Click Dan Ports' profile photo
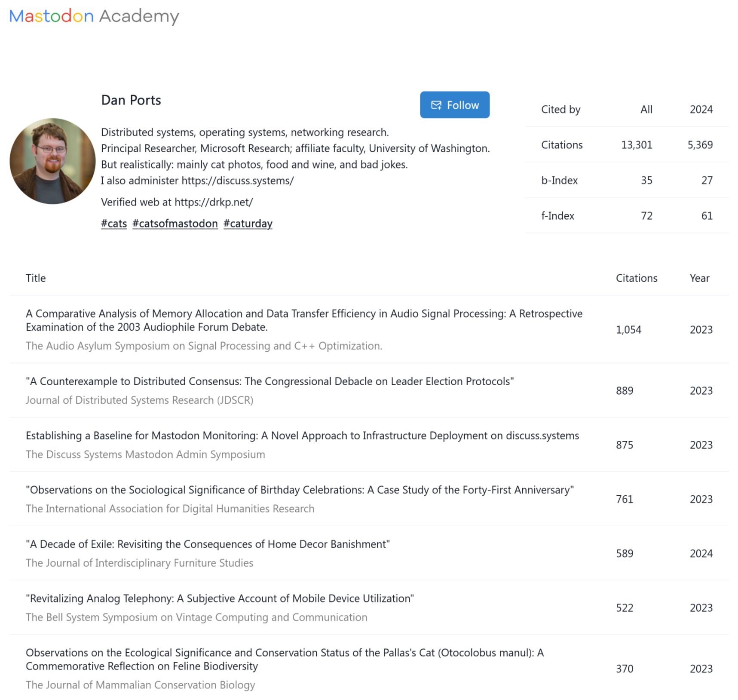Image resolution: width=738 pixels, height=700 pixels. tap(52, 161)
